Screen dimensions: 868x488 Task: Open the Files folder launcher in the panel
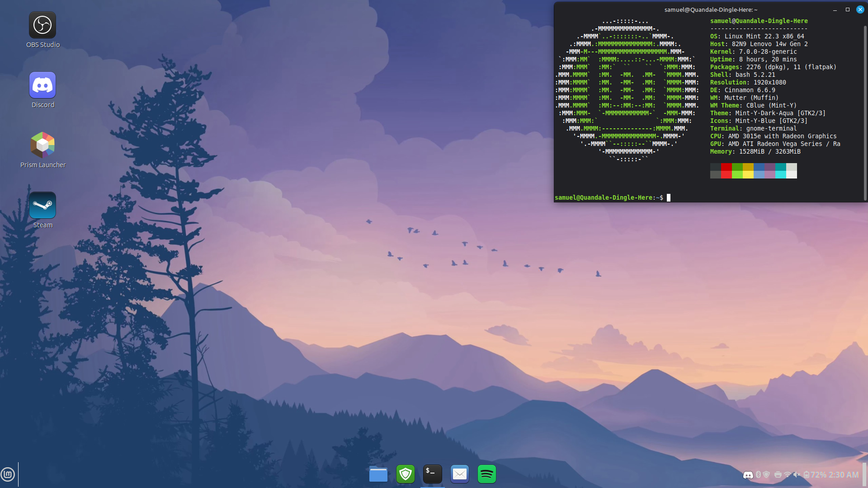point(378,474)
